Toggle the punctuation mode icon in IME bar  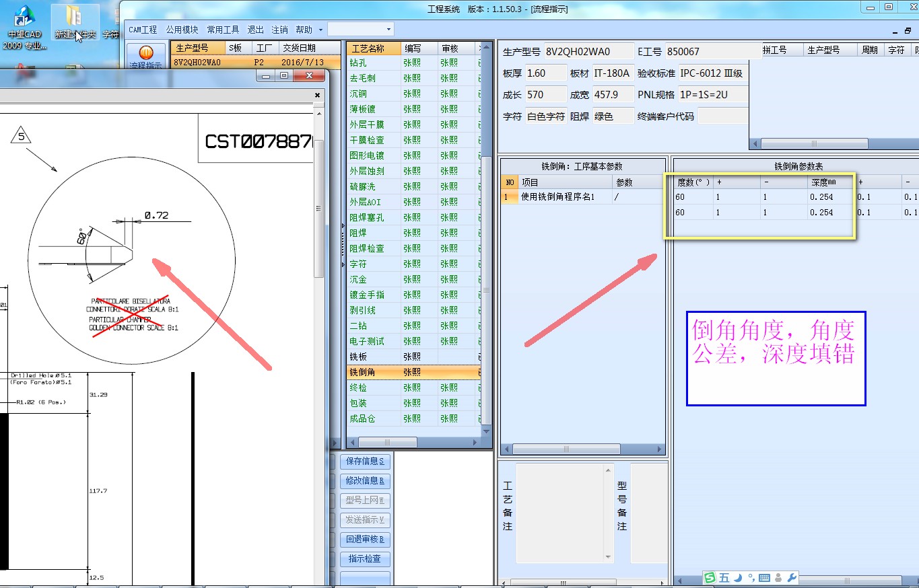751,577
